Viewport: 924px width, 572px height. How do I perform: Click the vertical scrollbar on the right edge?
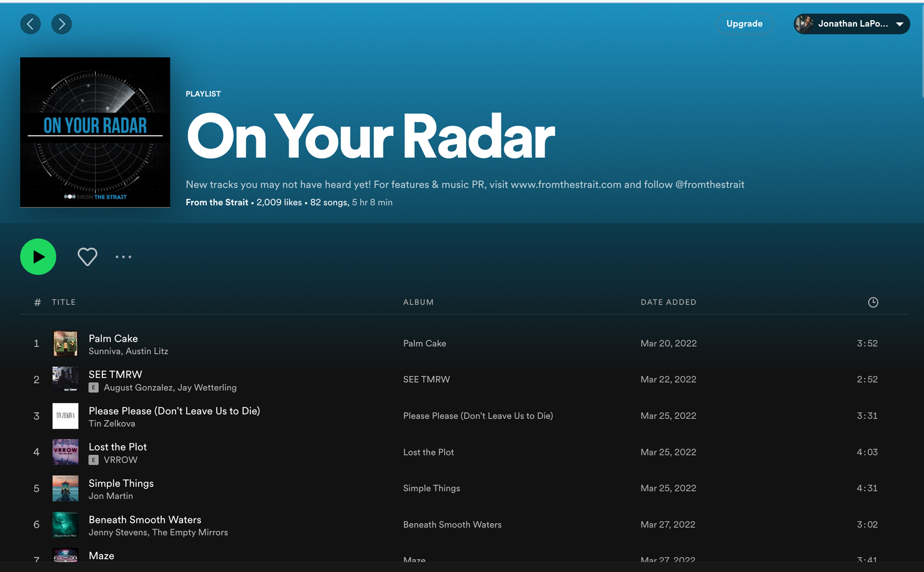pos(922,52)
